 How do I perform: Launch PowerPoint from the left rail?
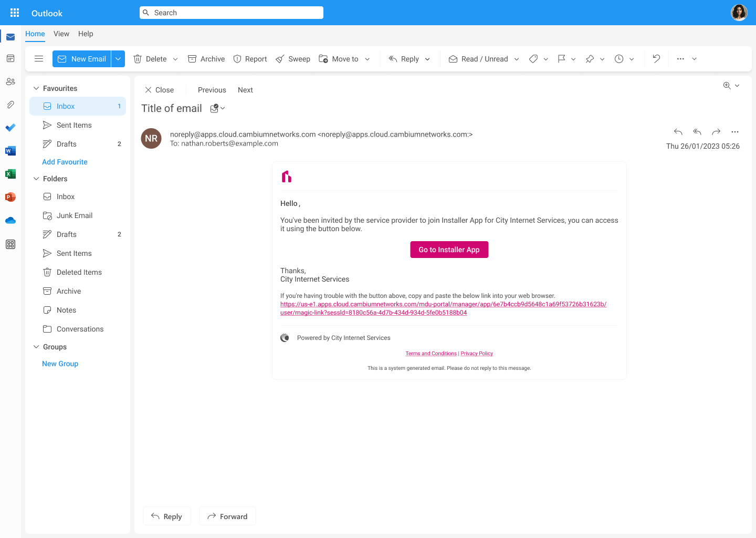(10, 197)
